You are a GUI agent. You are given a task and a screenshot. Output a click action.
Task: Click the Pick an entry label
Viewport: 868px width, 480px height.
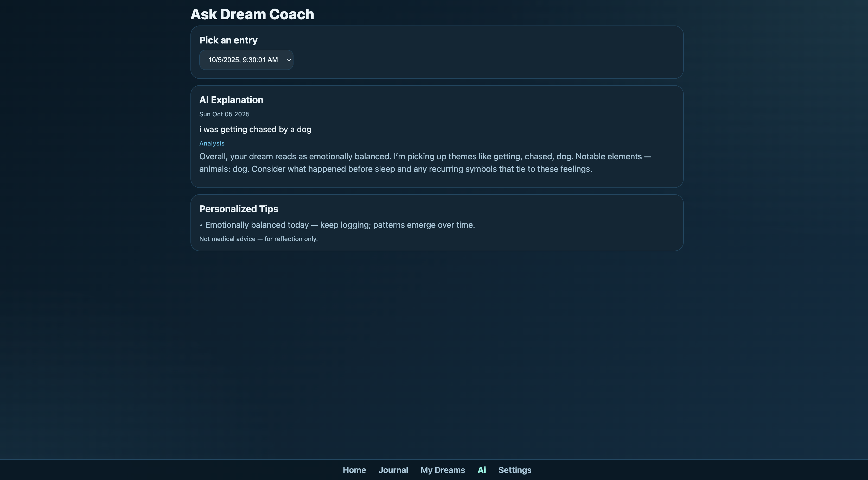pyautogui.click(x=228, y=40)
